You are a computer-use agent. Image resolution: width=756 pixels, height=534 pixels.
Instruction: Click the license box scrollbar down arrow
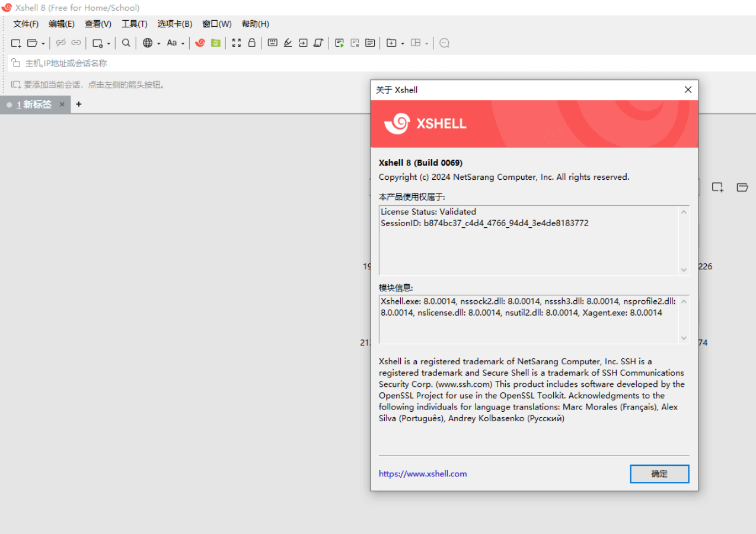pyautogui.click(x=684, y=269)
